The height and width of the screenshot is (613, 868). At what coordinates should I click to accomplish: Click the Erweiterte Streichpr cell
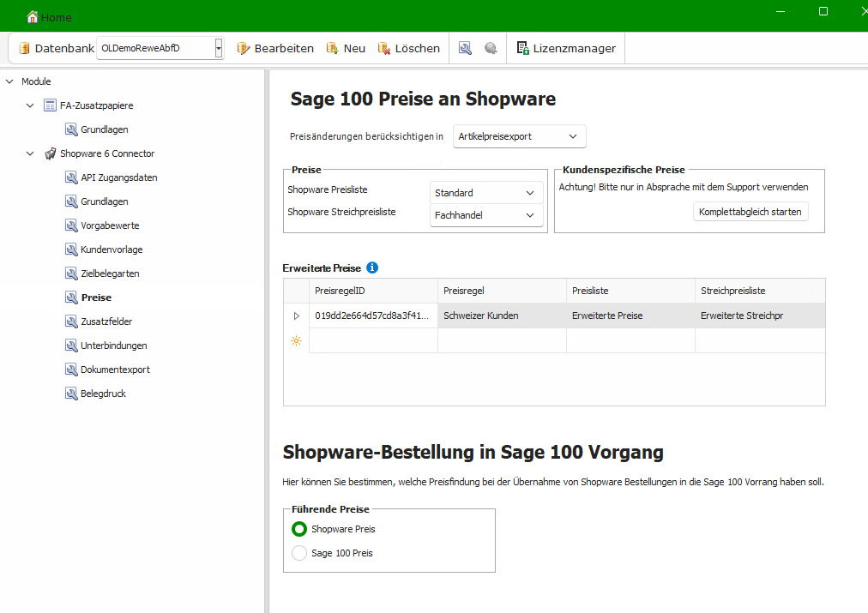pyautogui.click(x=760, y=316)
